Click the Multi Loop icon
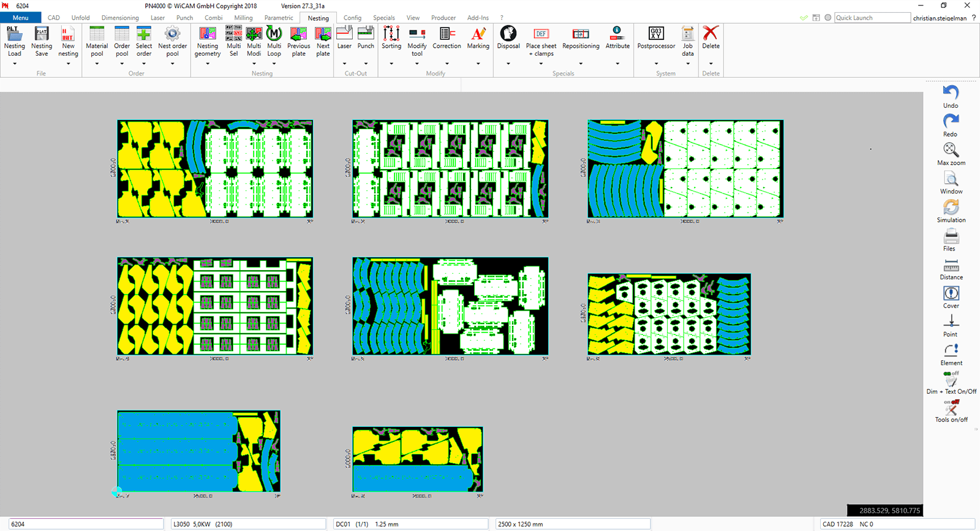 pos(274,34)
